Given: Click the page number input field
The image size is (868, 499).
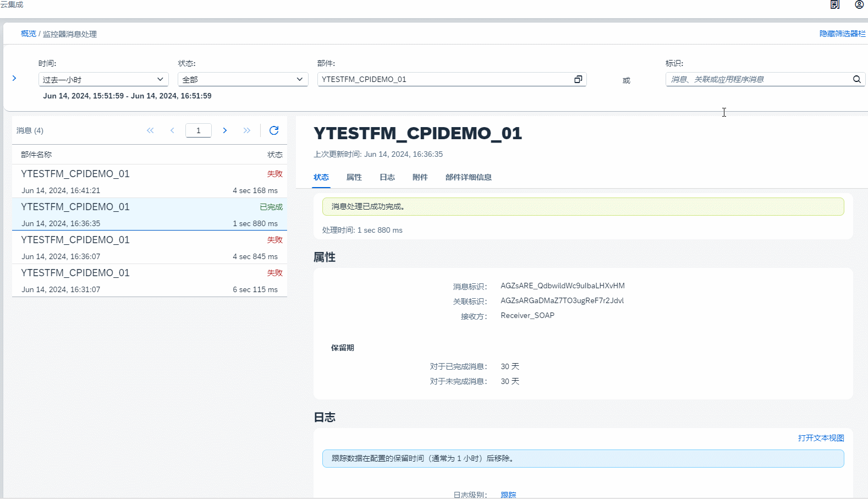Looking at the screenshot, I should pyautogui.click(x=198, y=130).
